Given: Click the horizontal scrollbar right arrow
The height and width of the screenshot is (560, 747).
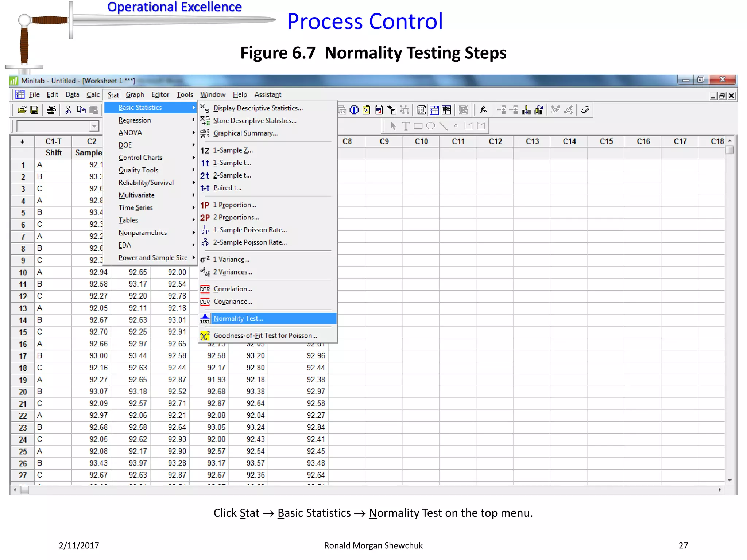Looking at the screenshot, I should pyautogui.click(x=720, y=490).
